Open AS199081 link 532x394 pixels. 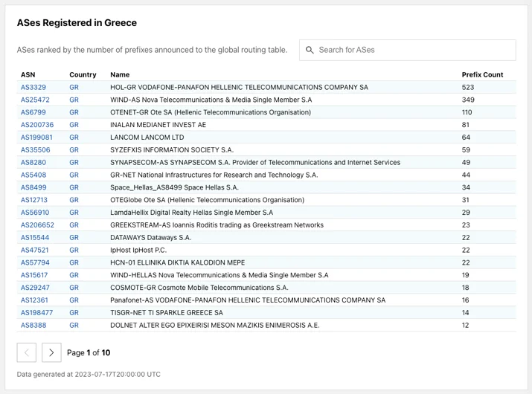pos(36,138)
